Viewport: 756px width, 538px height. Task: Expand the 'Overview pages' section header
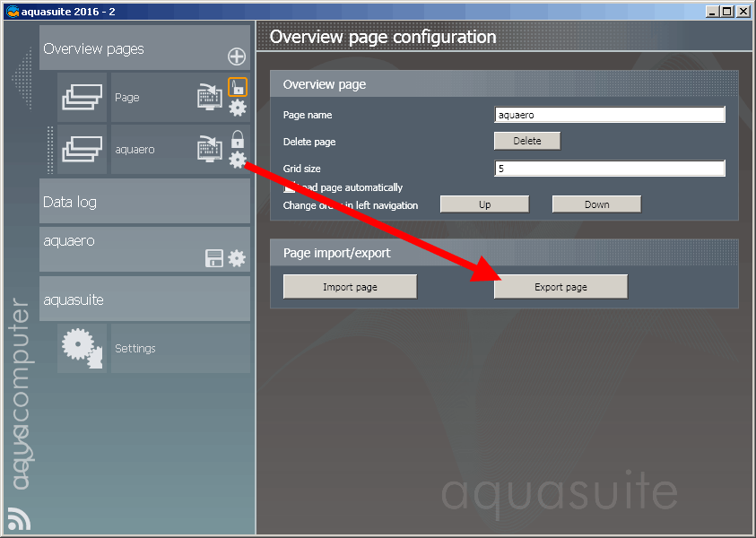(x=144, y=48)
